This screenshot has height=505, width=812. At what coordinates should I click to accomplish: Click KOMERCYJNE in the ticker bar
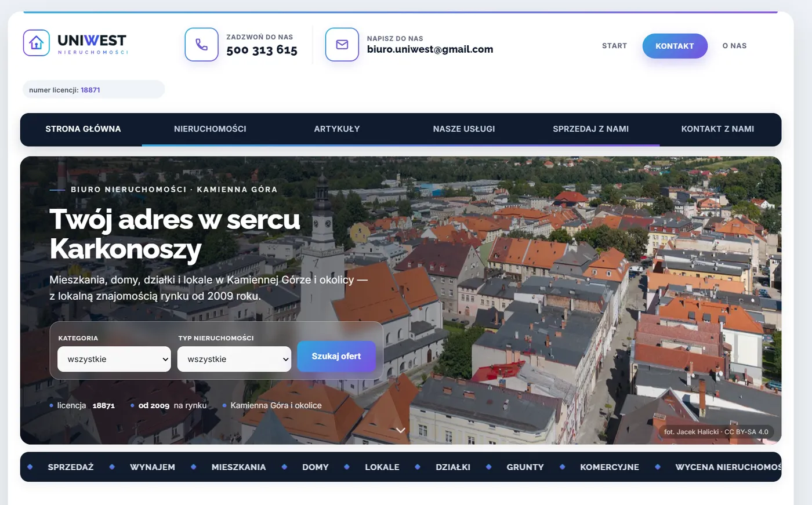click(x=610, y=467)
